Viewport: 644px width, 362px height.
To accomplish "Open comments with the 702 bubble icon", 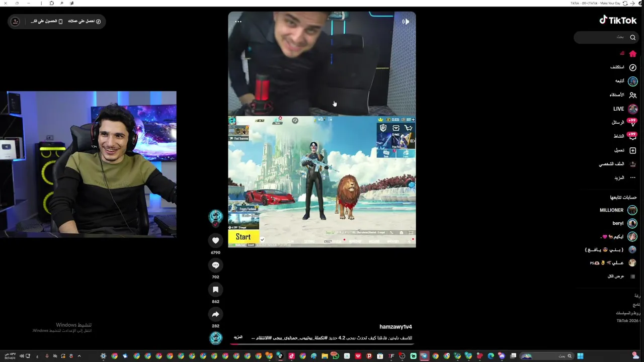I will [x=215, y=265].
